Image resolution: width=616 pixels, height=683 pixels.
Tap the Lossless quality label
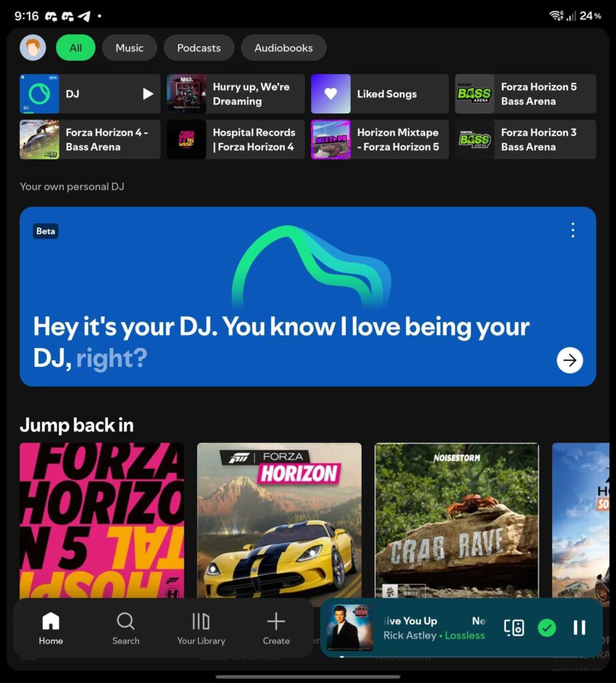(x=465, y=636)
